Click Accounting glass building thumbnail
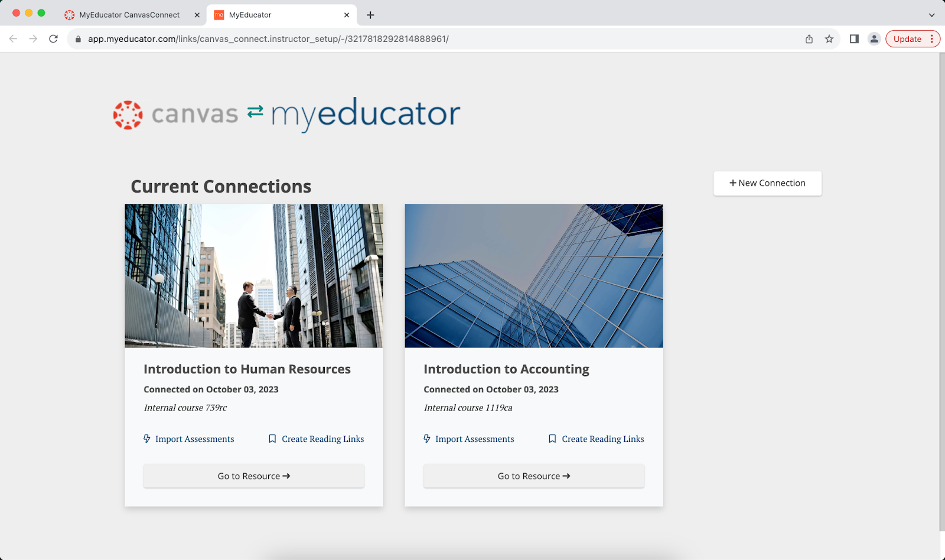The width and height of the screenshot is (945, 560). coord(534,276)
